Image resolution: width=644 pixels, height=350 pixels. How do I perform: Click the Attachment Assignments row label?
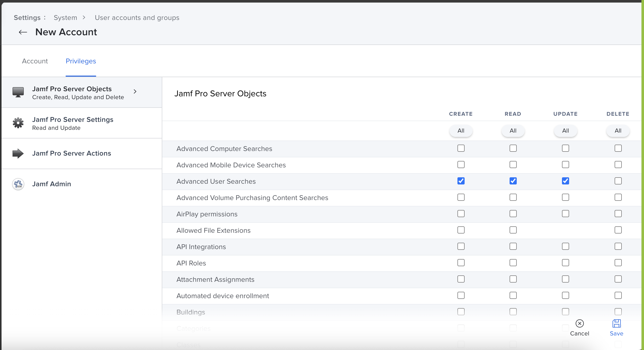(x=215, y=279)
